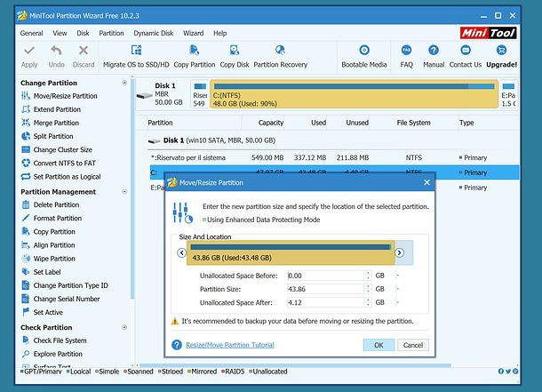542x392 pixels.
Task: Open unit dropdown for Unallocated Space After
Action: coord(397,303)
